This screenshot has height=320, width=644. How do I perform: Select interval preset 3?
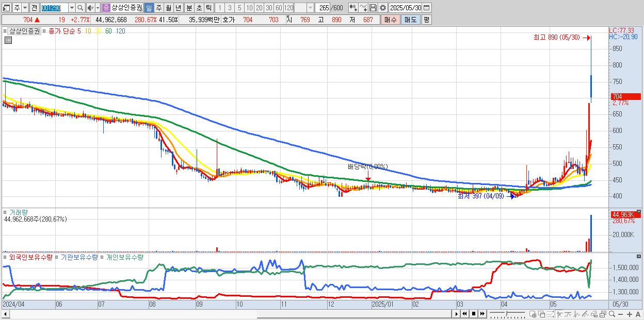tap(230, 8)
